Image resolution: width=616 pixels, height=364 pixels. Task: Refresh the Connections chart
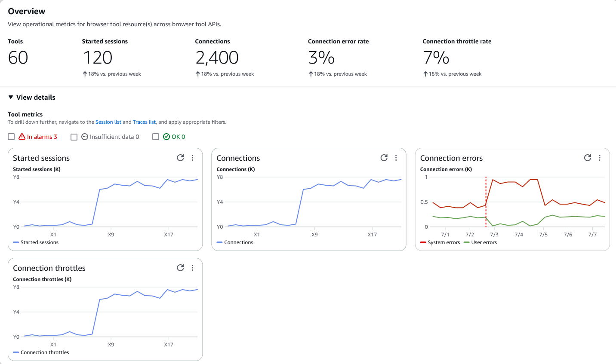tap(384, 158)
